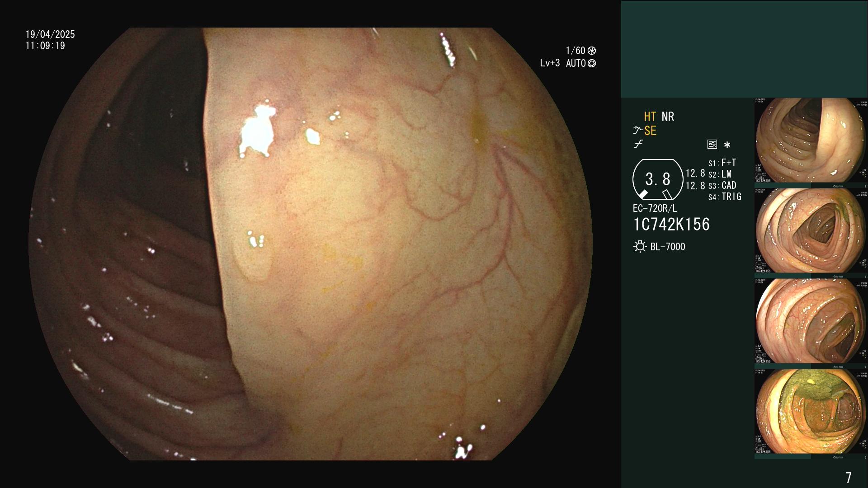This screenshot has height=488, width=868.
Task: Click the BL-7000 light source label
Action: (x=668, y=247)
